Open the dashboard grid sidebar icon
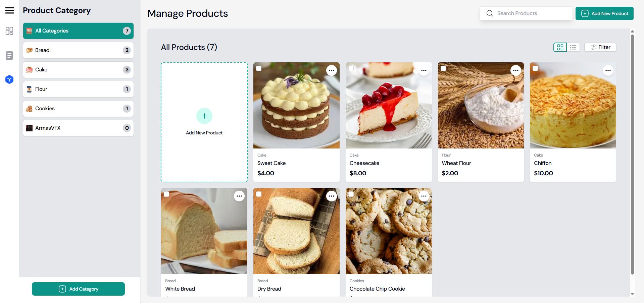The image size is (644, 303). pos(9,31)
